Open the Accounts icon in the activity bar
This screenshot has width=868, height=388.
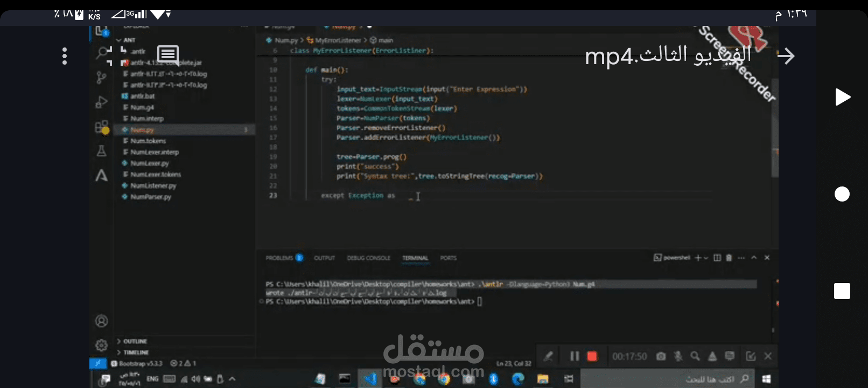click(101, 321)
